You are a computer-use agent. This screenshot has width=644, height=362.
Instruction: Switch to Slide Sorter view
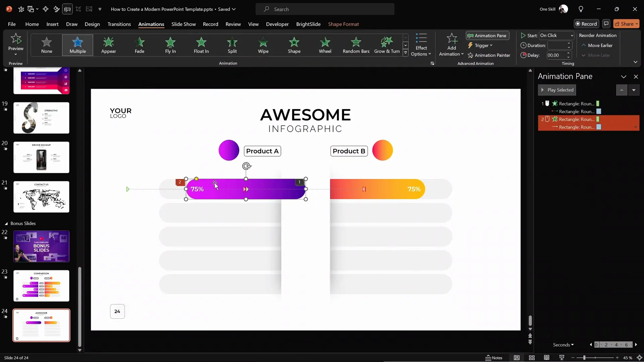click(x=532, y=358)
